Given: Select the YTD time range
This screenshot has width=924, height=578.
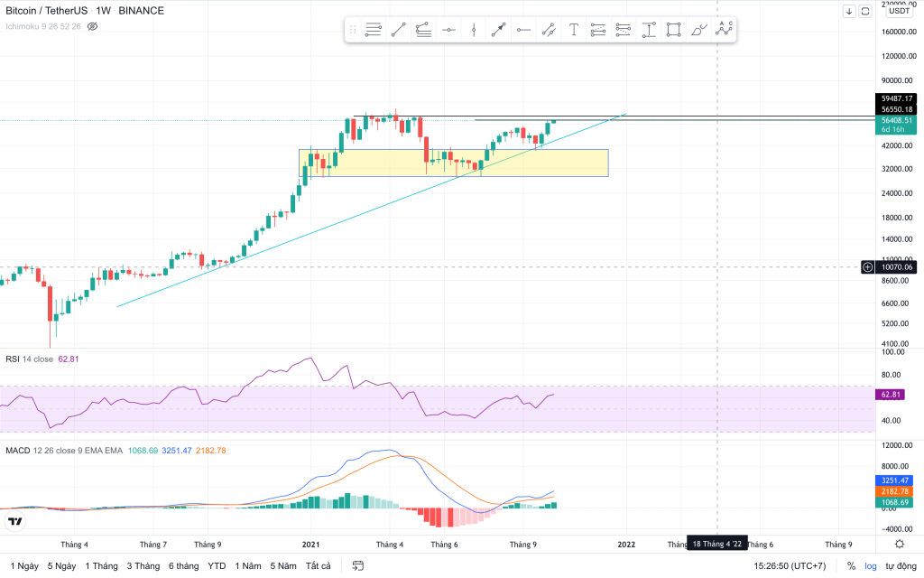Looking at the screenshot, I should click(217, 566).
